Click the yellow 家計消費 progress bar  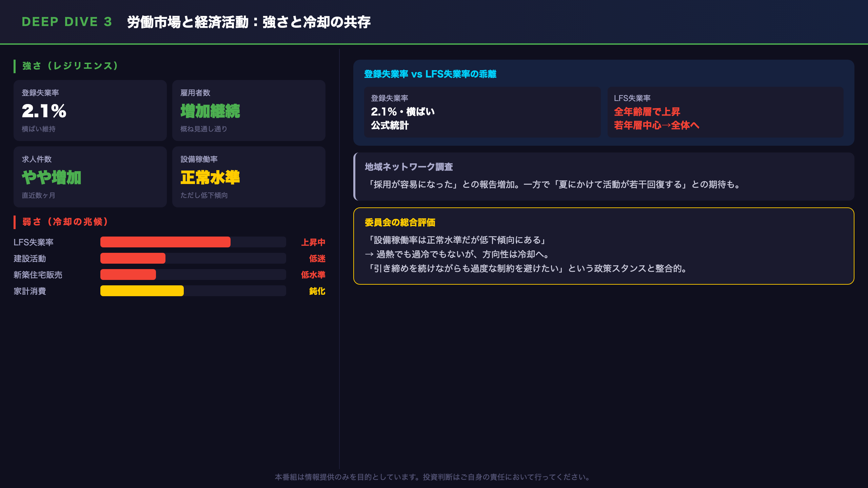[142, 291]
